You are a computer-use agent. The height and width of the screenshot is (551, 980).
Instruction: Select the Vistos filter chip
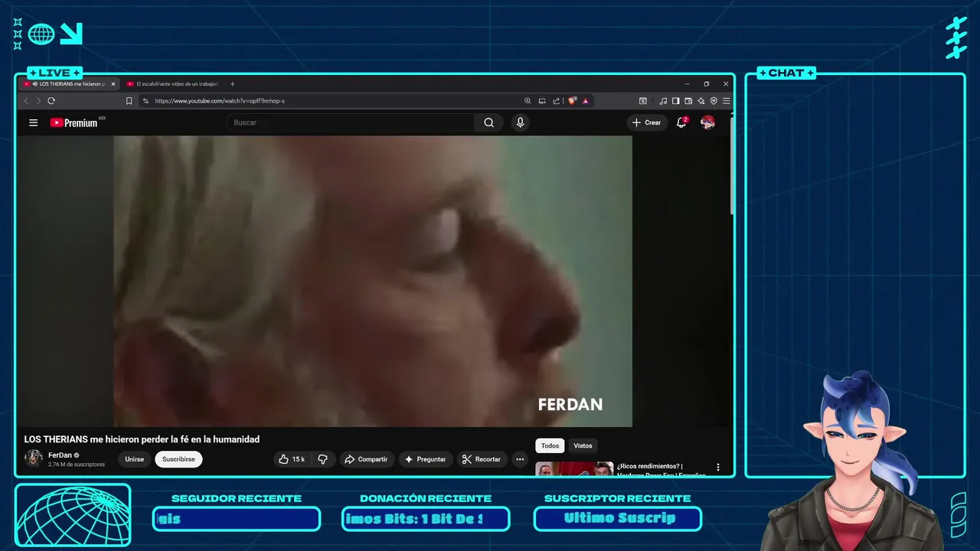[583, 445]
